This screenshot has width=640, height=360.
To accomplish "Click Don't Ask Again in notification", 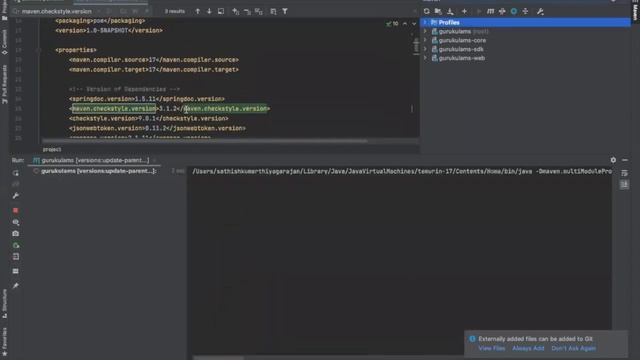I will tap(573, 348).
